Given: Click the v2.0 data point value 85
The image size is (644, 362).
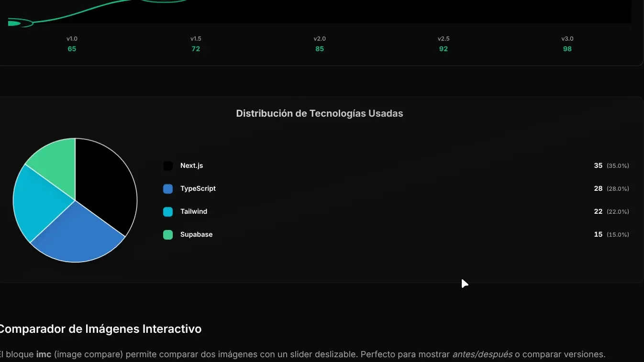Looking at the screenshot, I should (320, 49).
